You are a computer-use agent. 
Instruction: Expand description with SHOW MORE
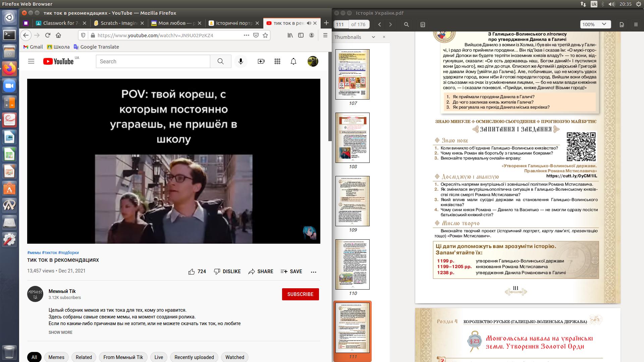point(60,333)
